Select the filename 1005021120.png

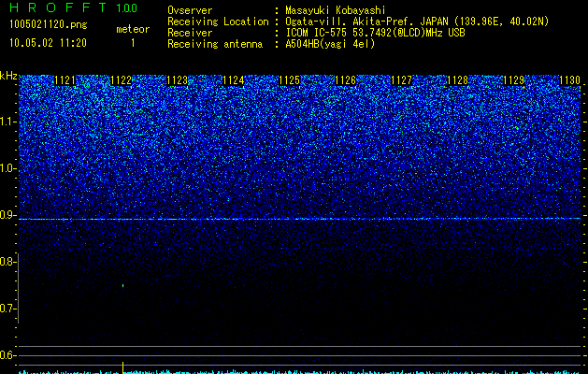[x=48, y=24]
